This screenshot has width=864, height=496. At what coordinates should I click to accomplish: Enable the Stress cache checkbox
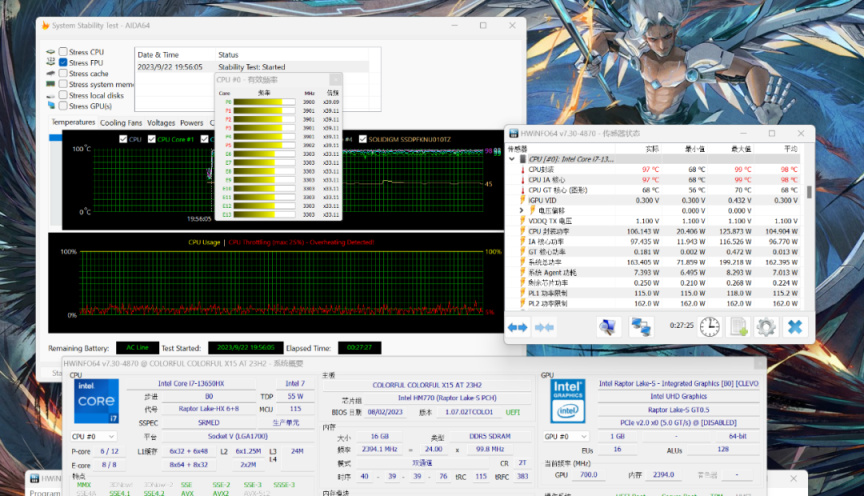pyautogui.click(x=63, y=73)
